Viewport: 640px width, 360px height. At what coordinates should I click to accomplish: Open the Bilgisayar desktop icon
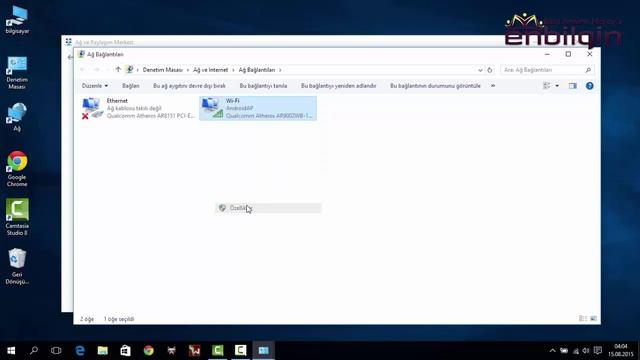[x=17, y=20]
